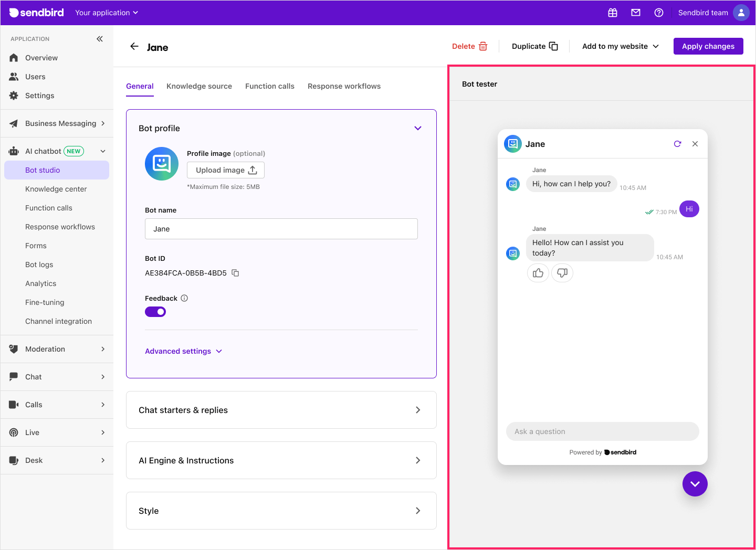Switch to Function calls tab

(270, 86)
